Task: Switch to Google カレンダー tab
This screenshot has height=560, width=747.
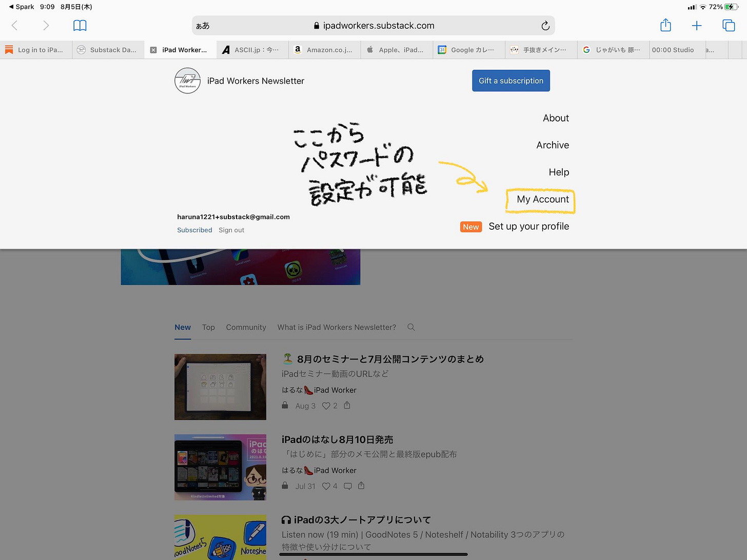Action: click(x=469, y=50)
